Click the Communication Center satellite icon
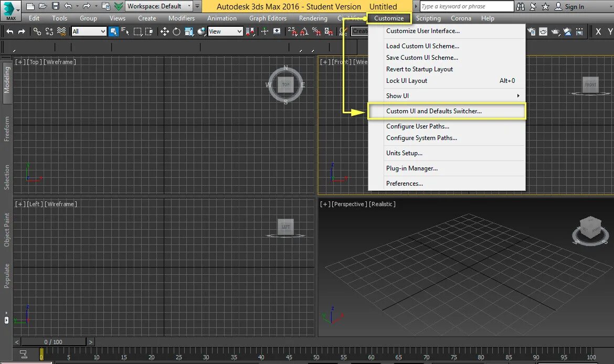 pyautogui.click(x=533, y=6)
